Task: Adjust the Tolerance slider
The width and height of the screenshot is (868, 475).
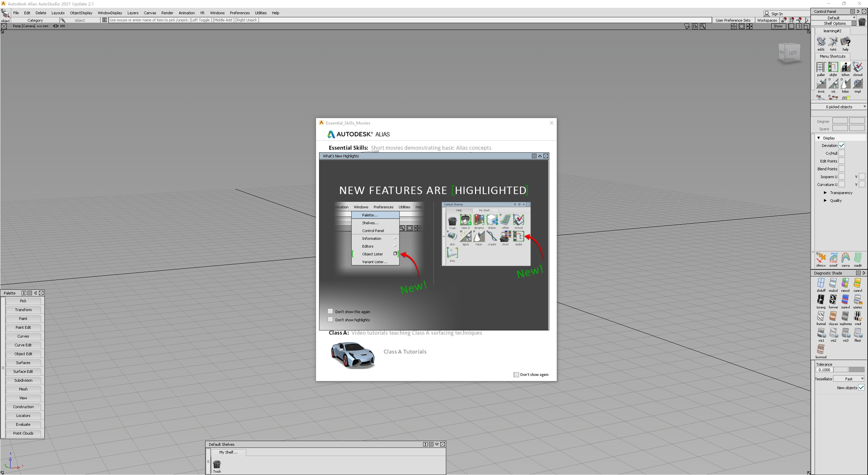Action: [849, 370]
